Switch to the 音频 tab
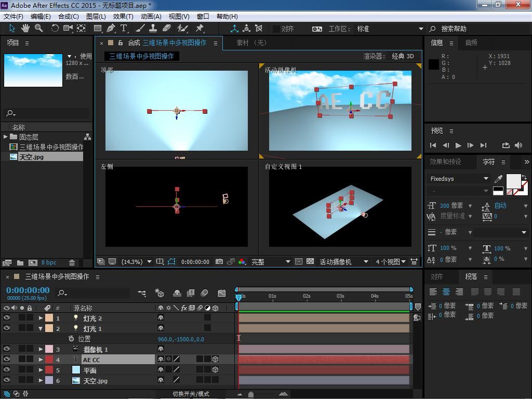This screenshot has height=399, width=532. (x=471, y=43)
